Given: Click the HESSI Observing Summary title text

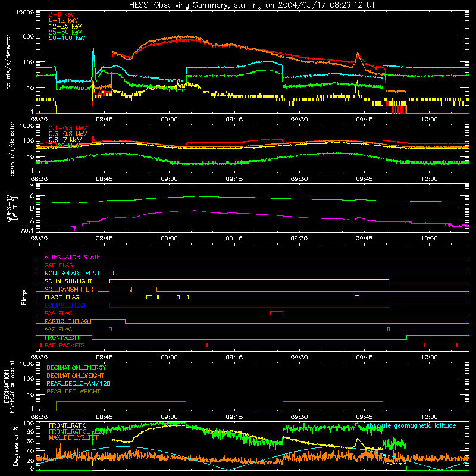Looking at the screenshot, I should tap(252, 5).
